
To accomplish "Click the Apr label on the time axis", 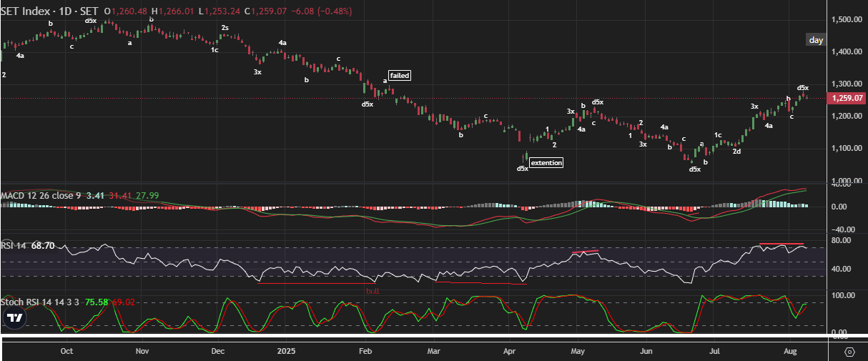I will [x=510, y=352].
